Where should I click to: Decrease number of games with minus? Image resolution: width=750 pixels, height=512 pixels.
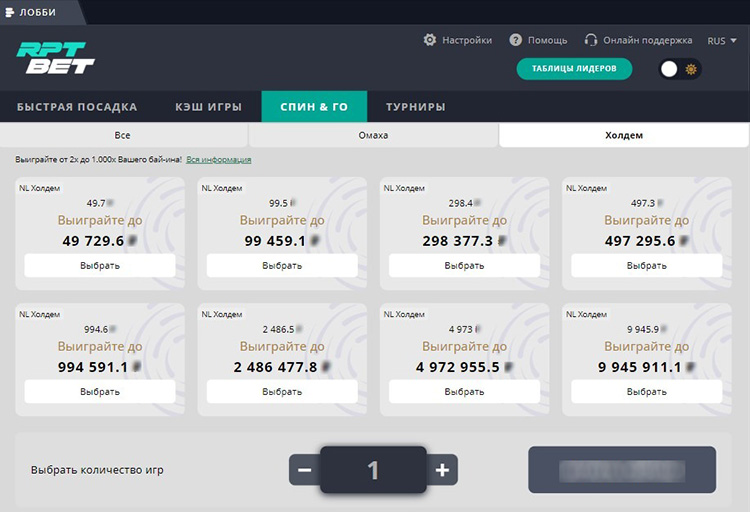[x=304, y=470]
